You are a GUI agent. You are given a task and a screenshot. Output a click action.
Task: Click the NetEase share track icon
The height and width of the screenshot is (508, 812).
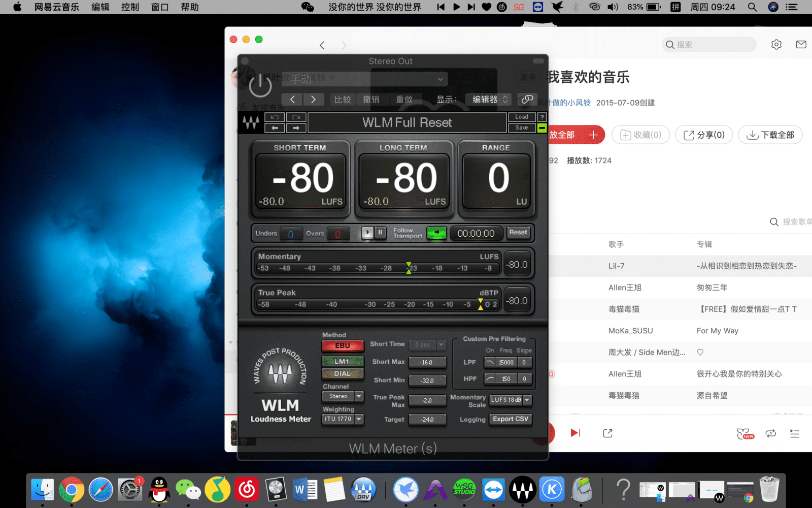tap(607, 433)
